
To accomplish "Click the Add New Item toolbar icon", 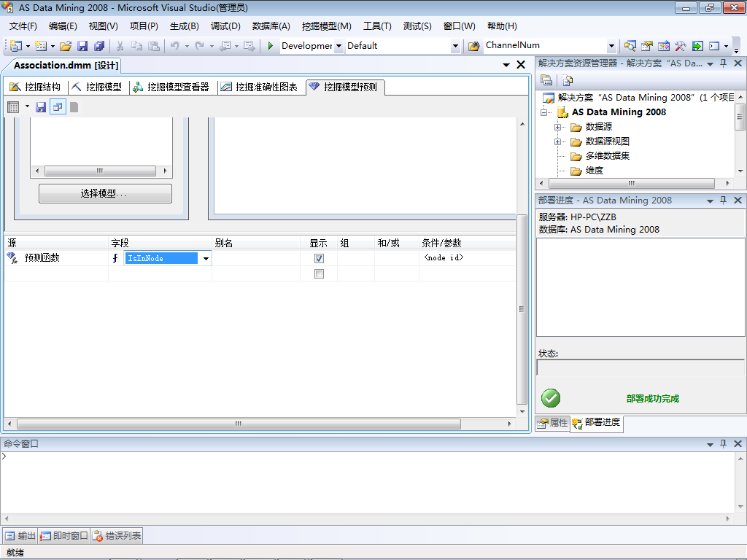I will 41,46.
